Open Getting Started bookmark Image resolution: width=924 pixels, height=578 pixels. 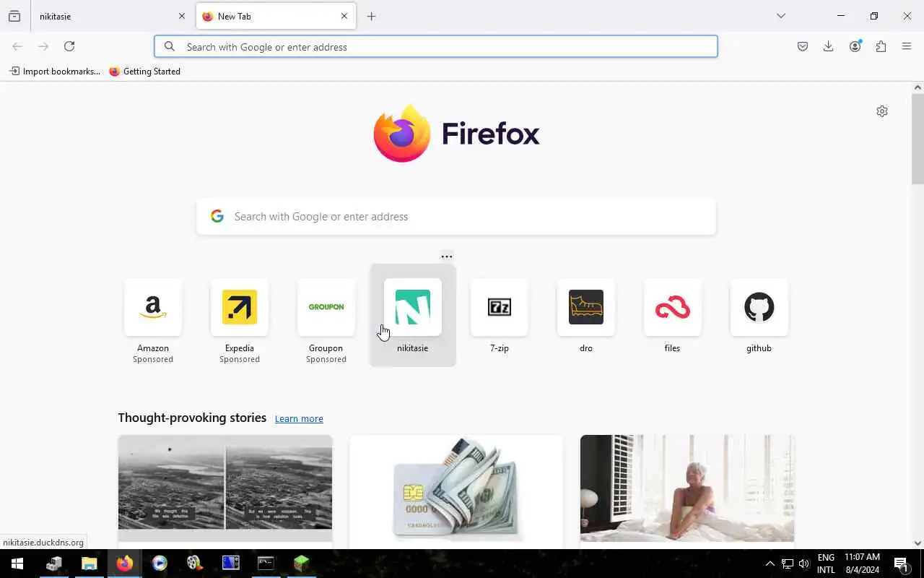point(145,72)
